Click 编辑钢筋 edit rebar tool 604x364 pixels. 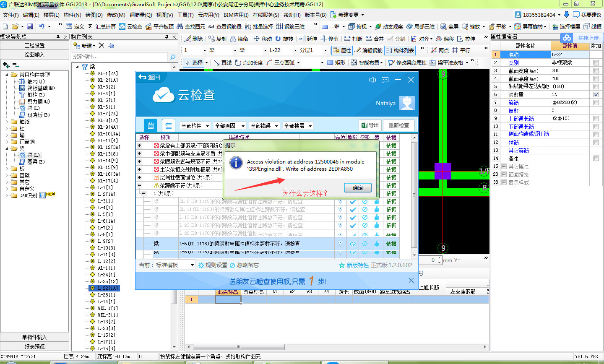[x=368, y=50]
